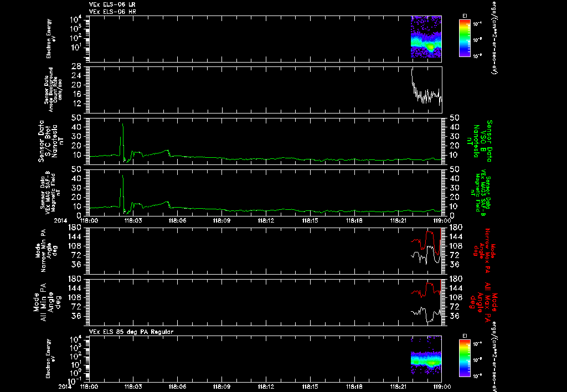Select the green "VSO B Nanotesla" axis label
567x392 pixels.
pos(480,141)
